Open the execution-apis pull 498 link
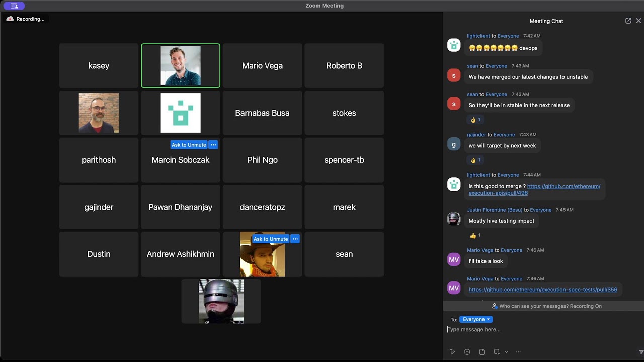Screen dimensions: 644x362 tap(534, 189)
